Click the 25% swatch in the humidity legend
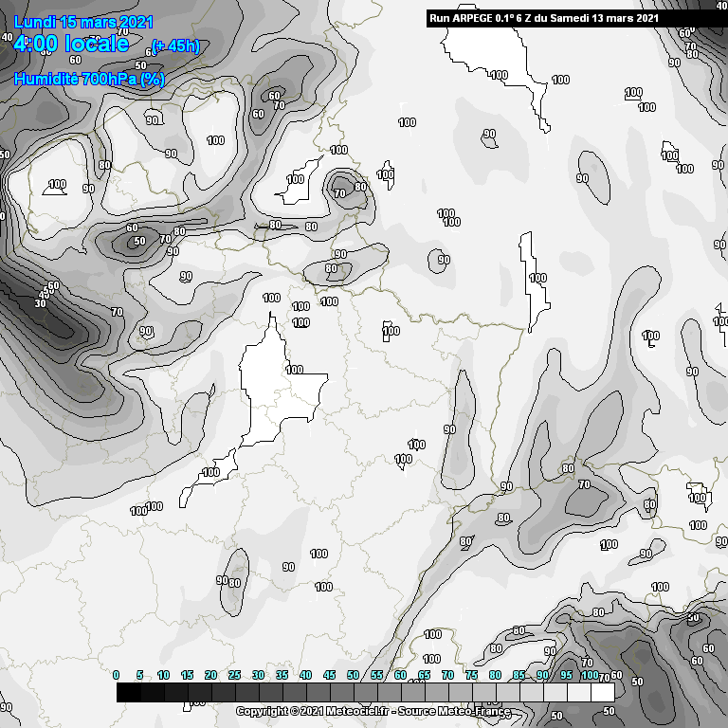Screen dimensions: 728x728 (x=246, y=693)
